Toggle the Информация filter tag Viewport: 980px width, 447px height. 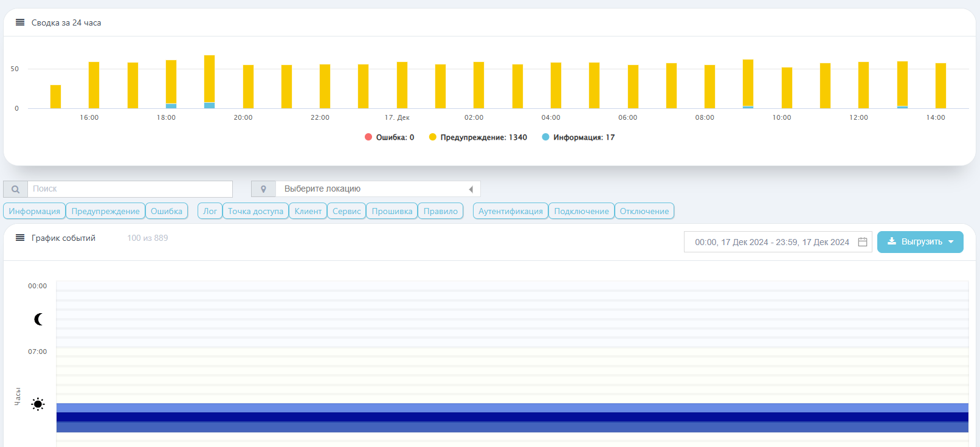point(35,211)
